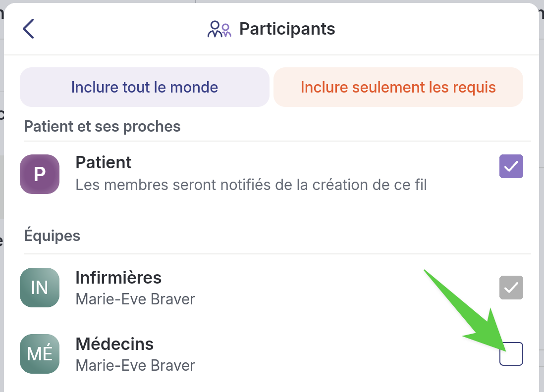The image size is (544, 392).
Task: Click the Équipes section heading
Action: [52, 236]
